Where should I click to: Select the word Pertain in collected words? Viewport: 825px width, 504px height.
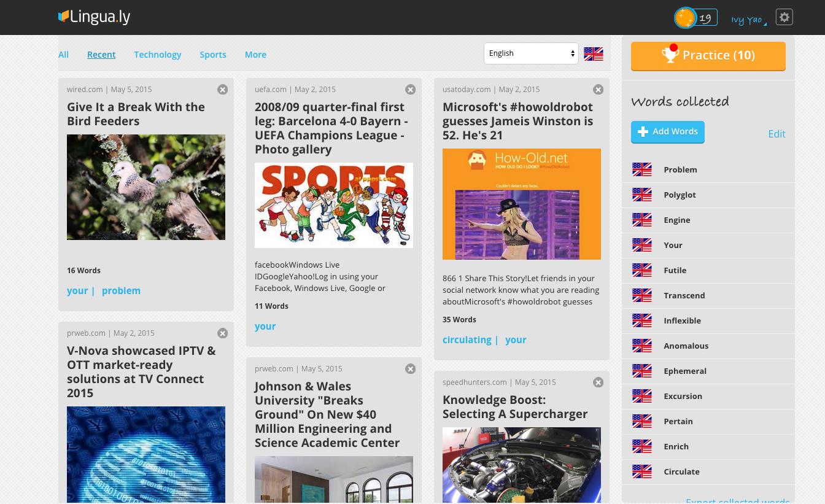coord(678,421)
